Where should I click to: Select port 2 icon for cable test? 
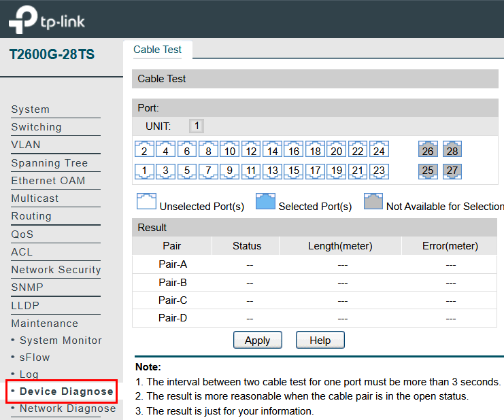click(145, 150)
